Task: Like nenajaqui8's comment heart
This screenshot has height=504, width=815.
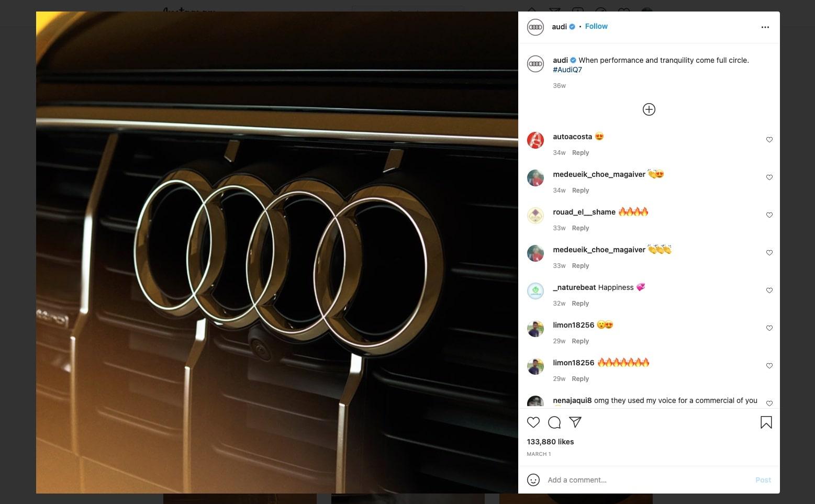Action: [769, 403]
